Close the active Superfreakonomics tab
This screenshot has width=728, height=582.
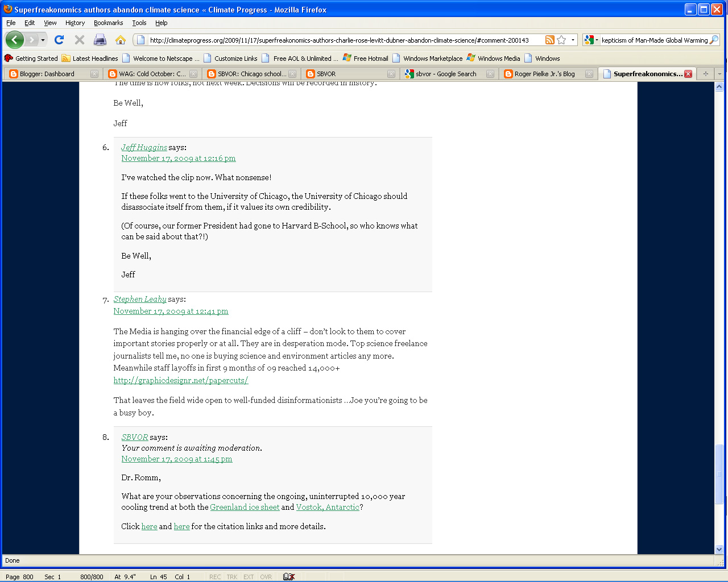coord(688,74)
